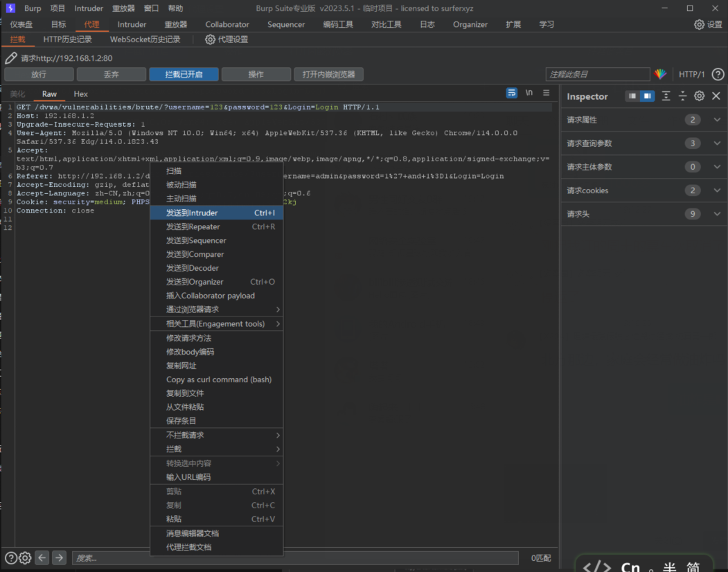Open the editor hamburger options menu
The width and height of the screenshot is (728, 572).
click(547, 93)
